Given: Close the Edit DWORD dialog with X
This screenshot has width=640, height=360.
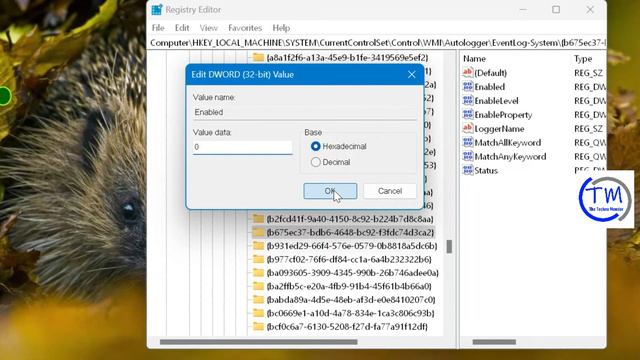Looking at the screenshot, I should [411, 74].
